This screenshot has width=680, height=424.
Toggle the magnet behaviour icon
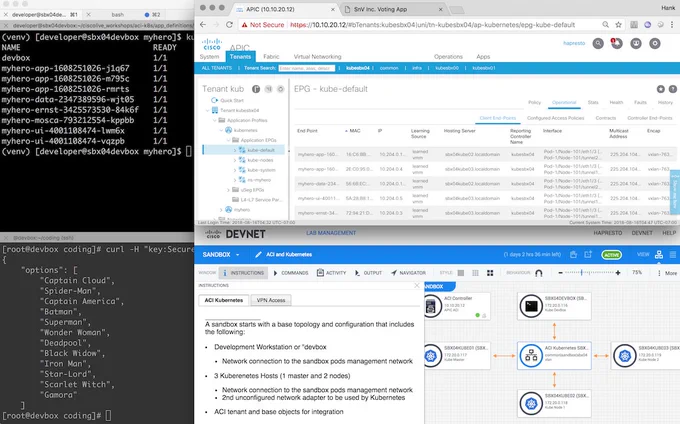click(x=539, y=273)
